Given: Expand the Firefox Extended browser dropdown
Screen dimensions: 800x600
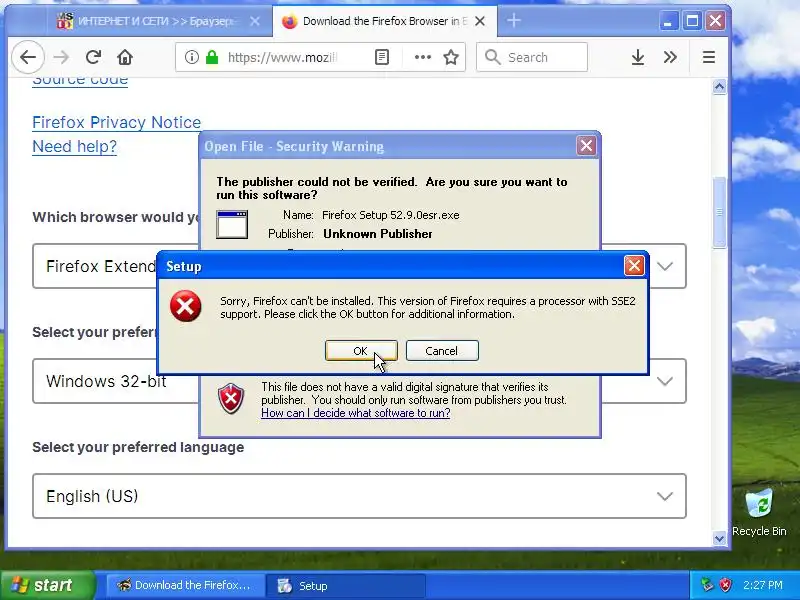Looking at the screenshot, I should coord(665,266).
